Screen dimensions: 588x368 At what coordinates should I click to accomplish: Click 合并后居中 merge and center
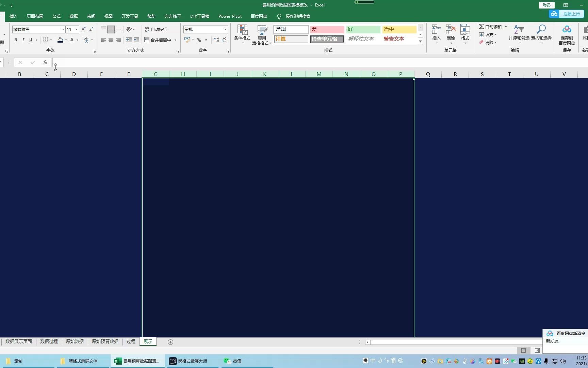tap(158, 40)
